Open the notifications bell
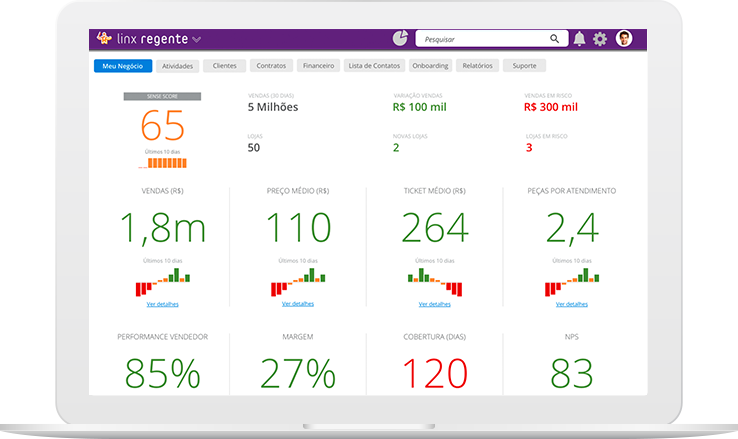The image size is (738, 439). 579,39
